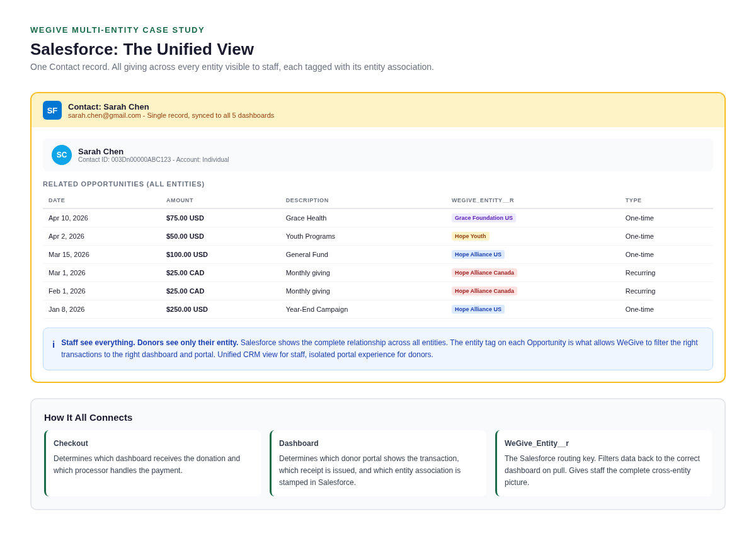This screenshot has width=756, height=548.
Task: Select the Jan 8, 2026 date cell
Action: [x=66, y=309]
